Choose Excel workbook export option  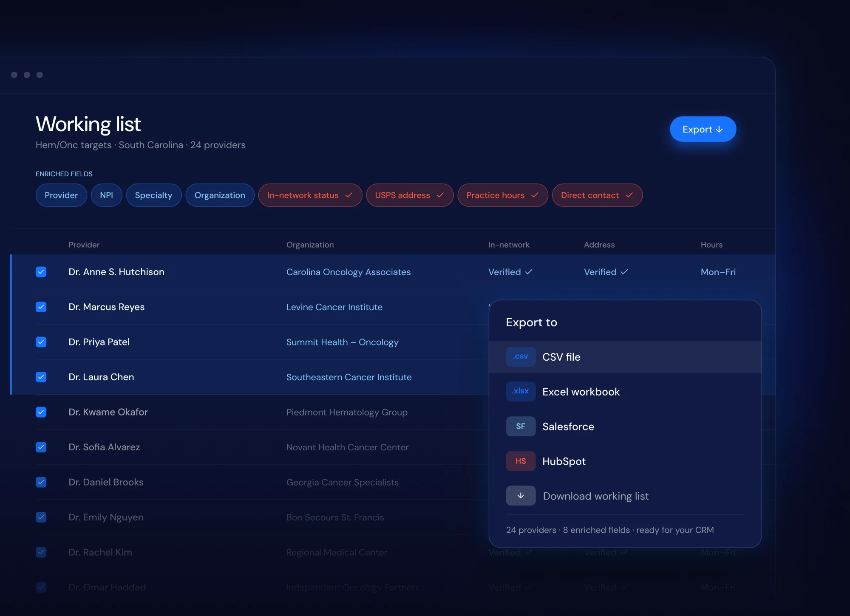[625, 392]
